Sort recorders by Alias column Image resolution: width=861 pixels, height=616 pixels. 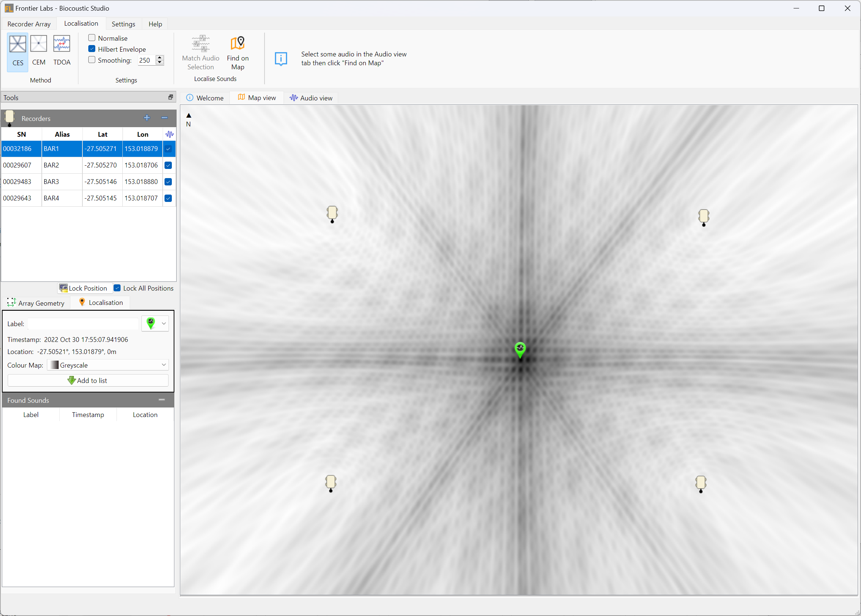[x=62, y=134]
